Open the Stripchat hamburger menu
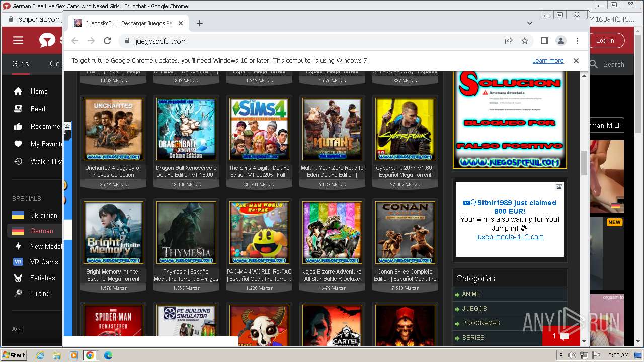Image resolution: width=644 pixels, height=362 pixels. pyautogui.click(x=18, y=40)
